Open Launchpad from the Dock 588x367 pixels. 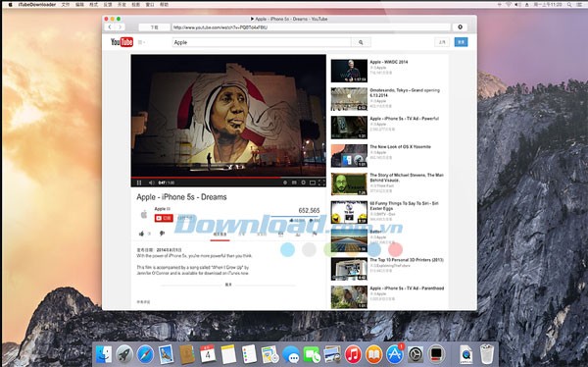(x=124, y=354)
